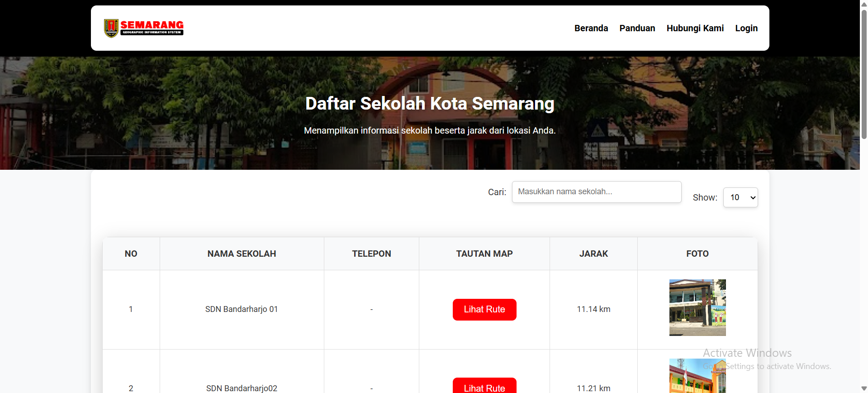The height and width of the screenshot is (393, 868).
Task: Click the scrollbar down arrow
Action: [x=864, y=388]
